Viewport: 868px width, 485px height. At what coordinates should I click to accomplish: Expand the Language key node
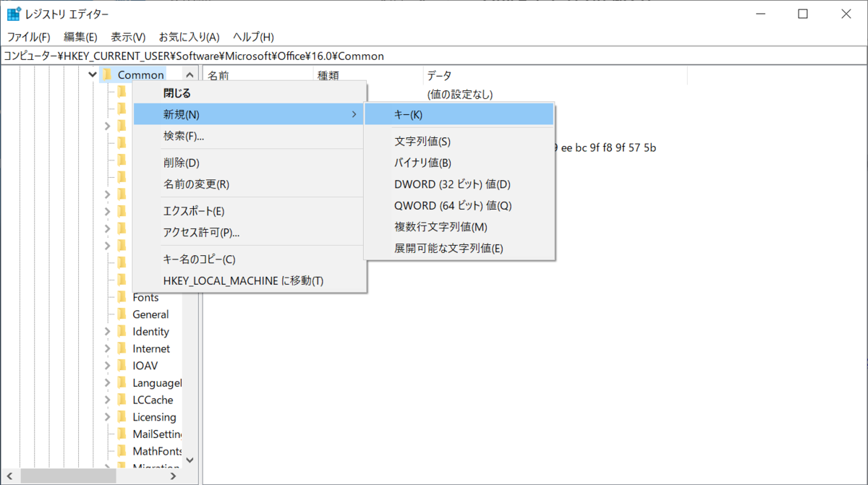107,383
